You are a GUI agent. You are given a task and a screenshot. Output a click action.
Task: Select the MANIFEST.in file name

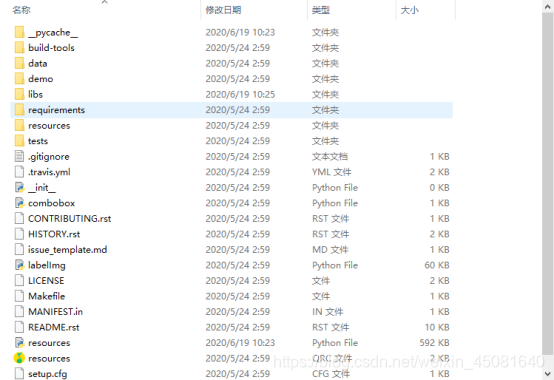coord(55,312)
